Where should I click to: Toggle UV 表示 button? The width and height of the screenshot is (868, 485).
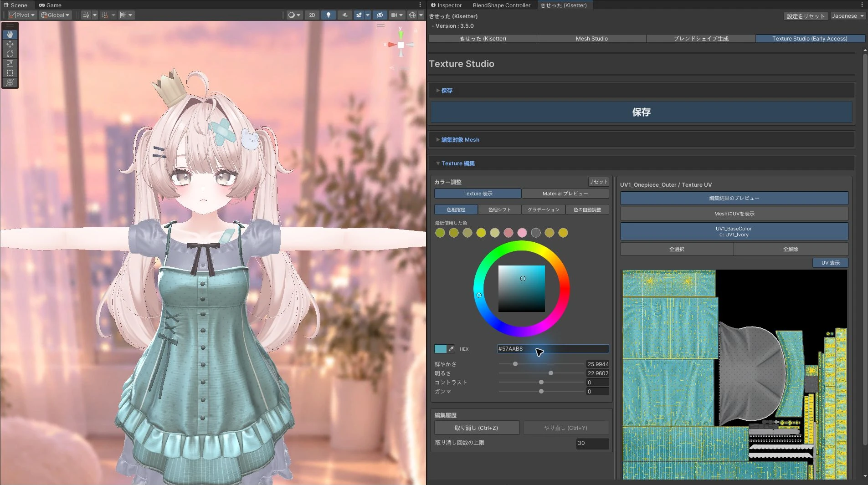830,263
